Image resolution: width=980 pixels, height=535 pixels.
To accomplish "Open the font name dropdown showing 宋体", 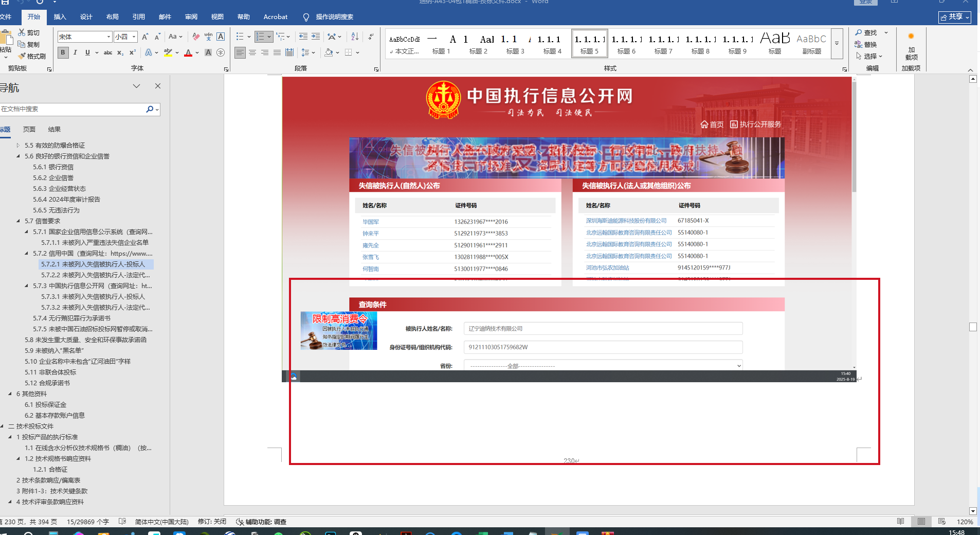I will coord(109,37).
